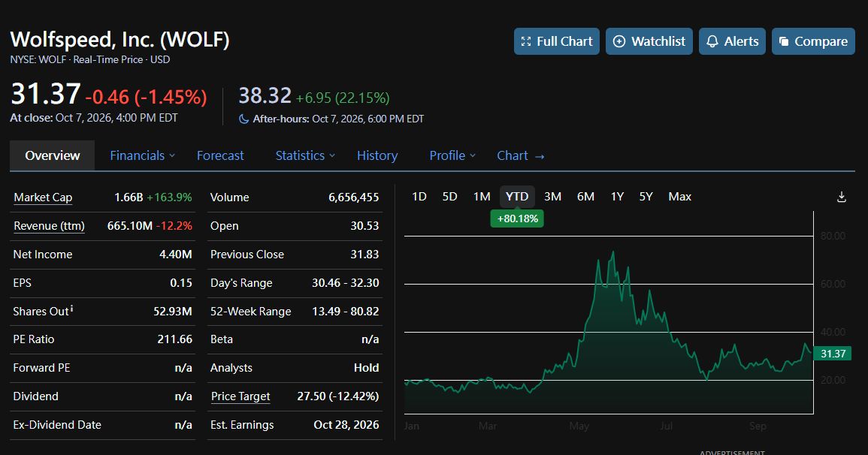The width and height of the screenshot is (868, 455).
Task: Select the 5D chart range
Action: point(449,197)
